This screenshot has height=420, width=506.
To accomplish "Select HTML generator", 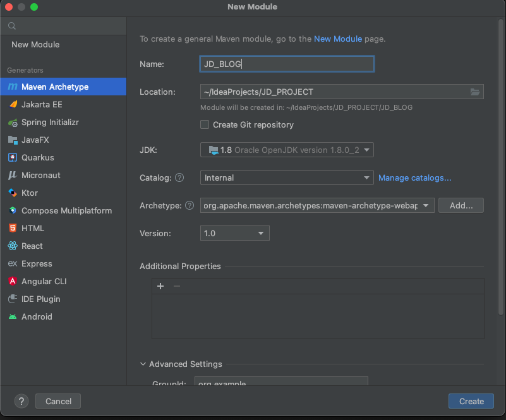I will click(63, 228).
